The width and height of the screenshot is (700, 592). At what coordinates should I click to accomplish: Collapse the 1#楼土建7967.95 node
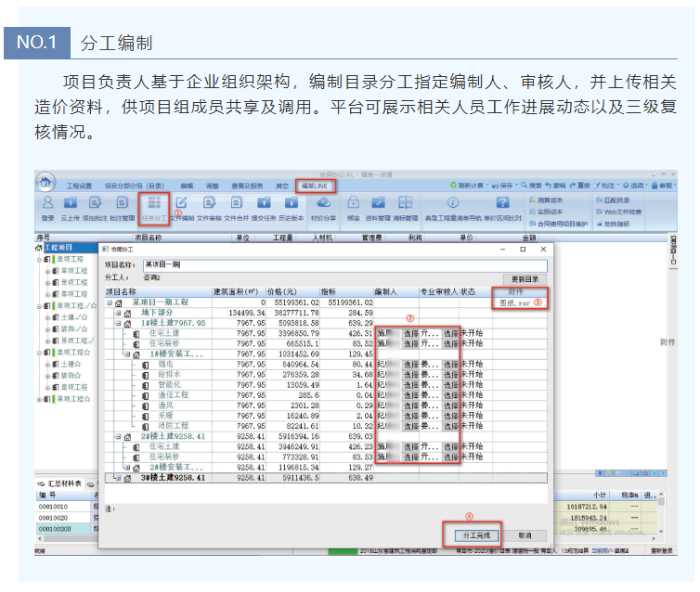pos(118,323)
